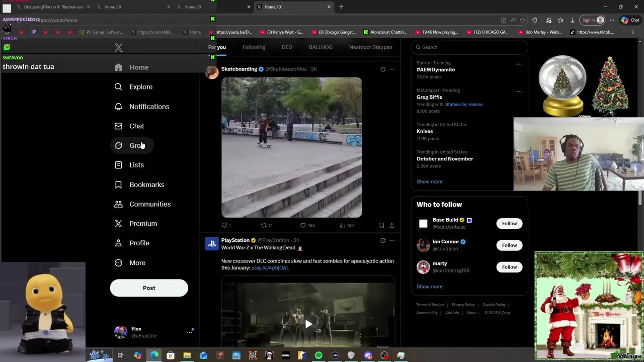Open Edge Favorites list icon
The width and height of the screenshot is (644, 362).
point(560,20)
